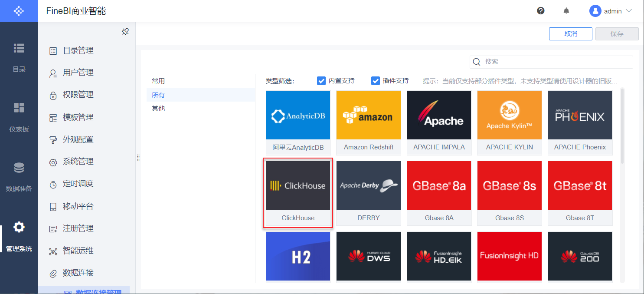Select the FusionInsight HD_Elk tile
This screenshot has height=294, width=644.
(439, 257)
